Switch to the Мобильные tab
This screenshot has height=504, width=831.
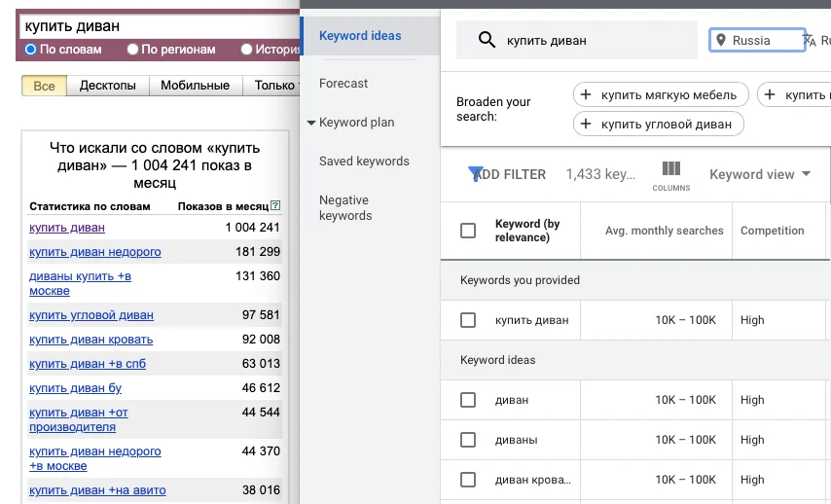click(x=195, y=86)
